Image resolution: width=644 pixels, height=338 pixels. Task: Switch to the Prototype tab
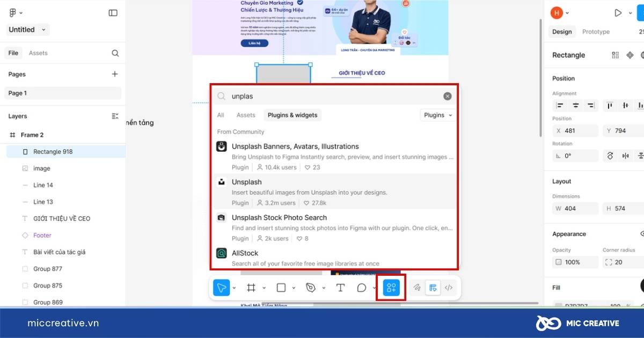596,32
